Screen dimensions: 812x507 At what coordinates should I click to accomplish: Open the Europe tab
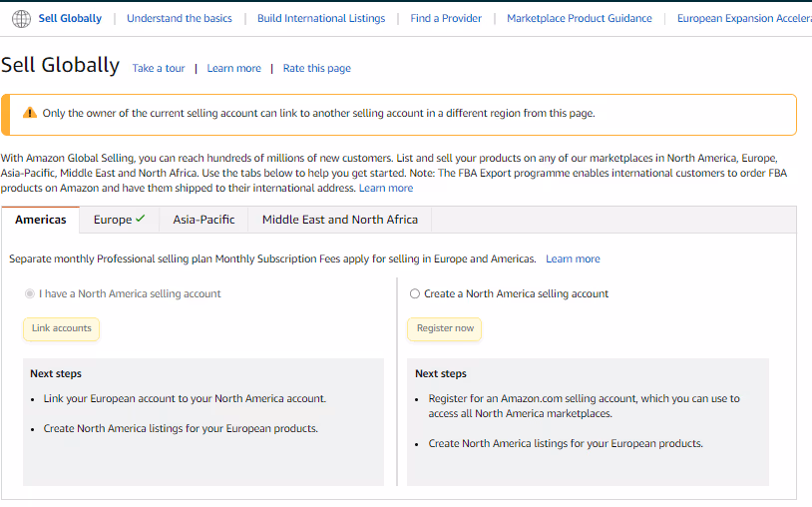[x=119, y=220]
